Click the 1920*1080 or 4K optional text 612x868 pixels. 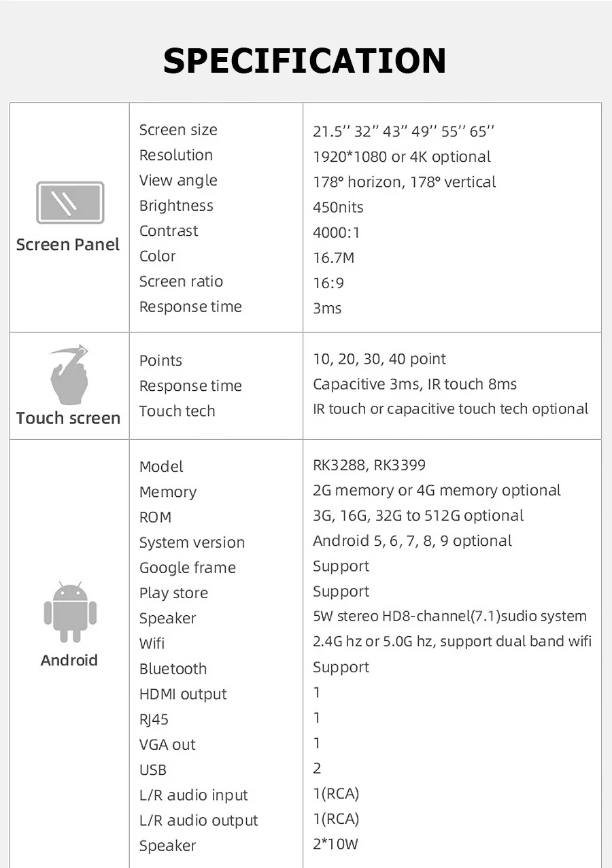click(x=401, y=157)
